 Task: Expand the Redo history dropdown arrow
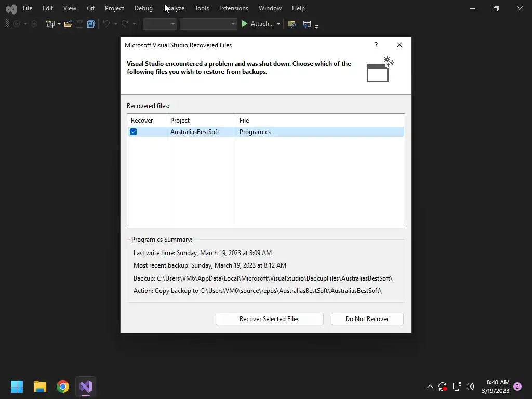(134, 24)
